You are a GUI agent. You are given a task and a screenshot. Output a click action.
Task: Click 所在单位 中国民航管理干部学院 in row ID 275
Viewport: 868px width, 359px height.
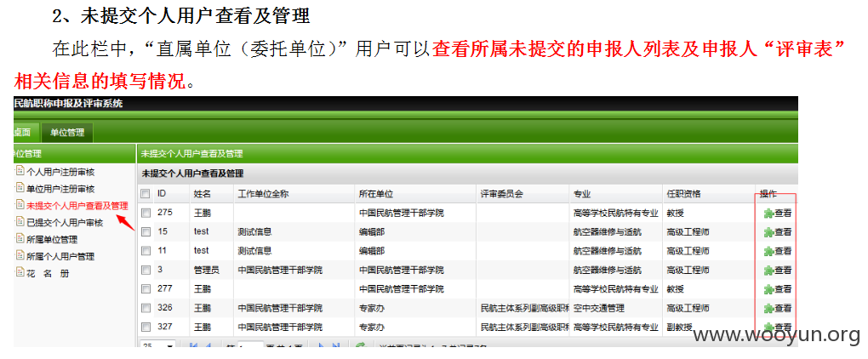402,213
